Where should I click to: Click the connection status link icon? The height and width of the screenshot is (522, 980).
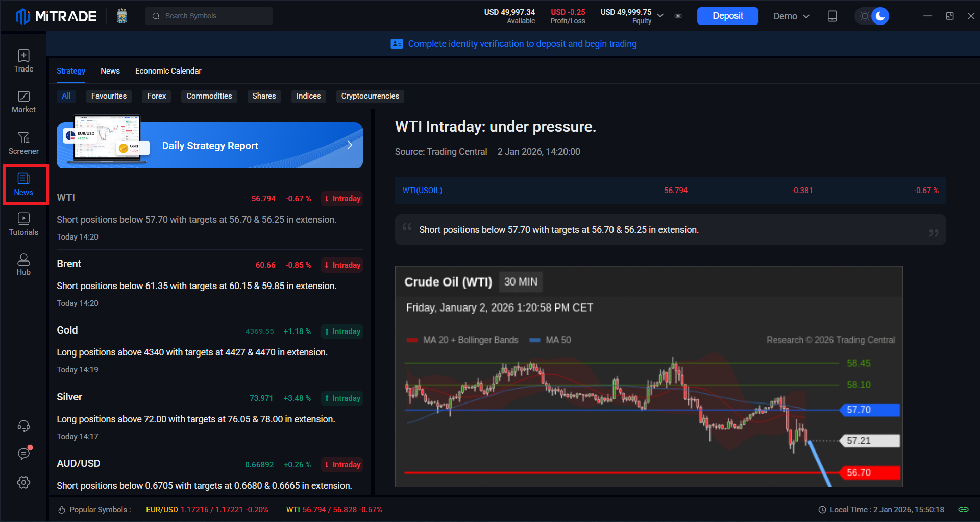click(963, 509)
